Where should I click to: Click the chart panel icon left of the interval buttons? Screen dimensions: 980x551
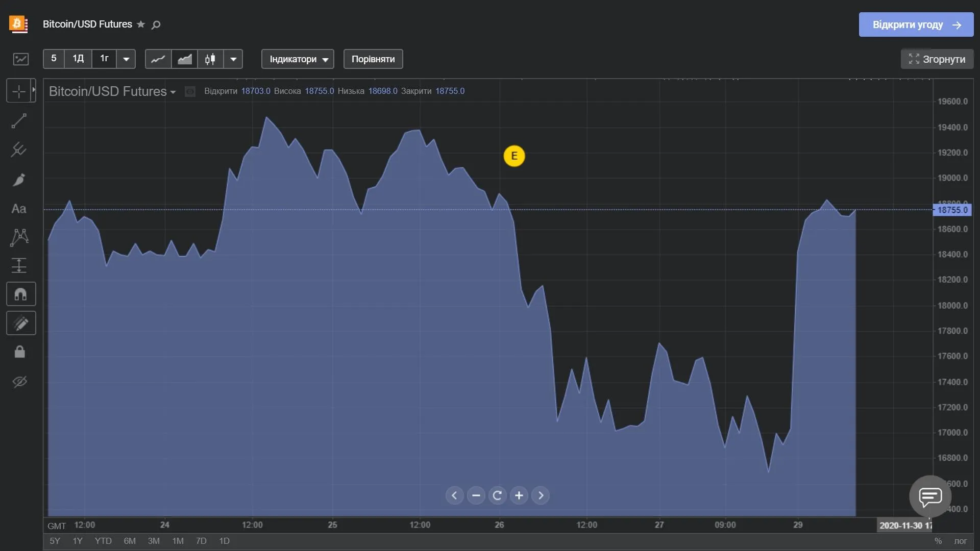pos(21,59)
